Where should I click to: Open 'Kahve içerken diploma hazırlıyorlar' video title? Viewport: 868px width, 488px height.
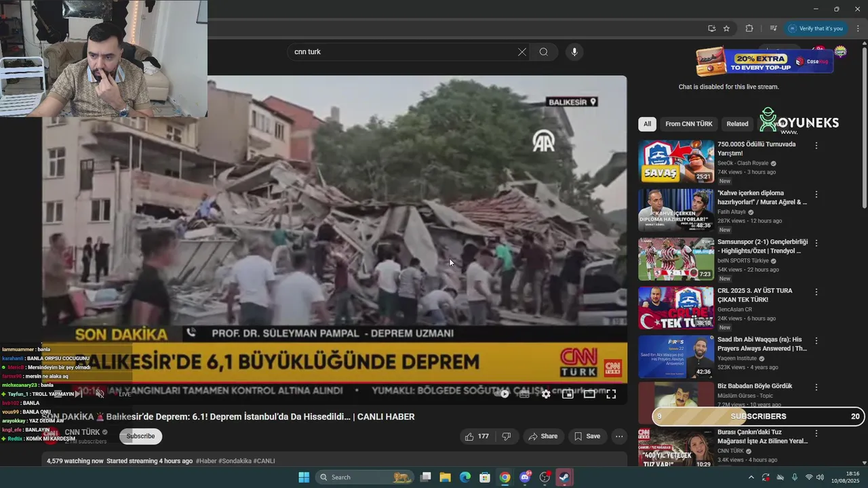(x=762, y=197)
